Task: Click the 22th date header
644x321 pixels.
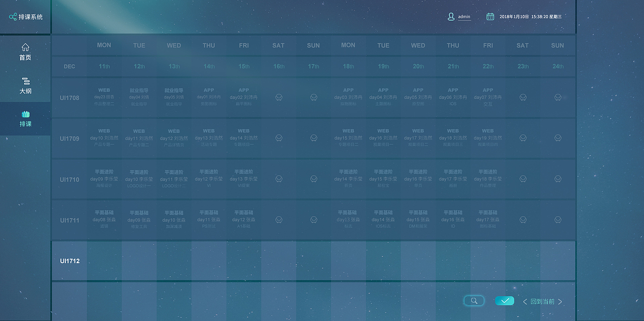Action: click(488, 66)
